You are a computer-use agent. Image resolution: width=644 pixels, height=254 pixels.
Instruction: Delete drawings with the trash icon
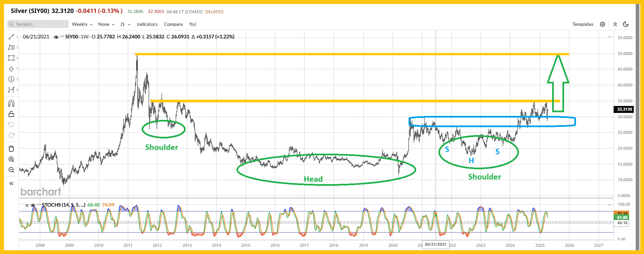click(11, 149)
